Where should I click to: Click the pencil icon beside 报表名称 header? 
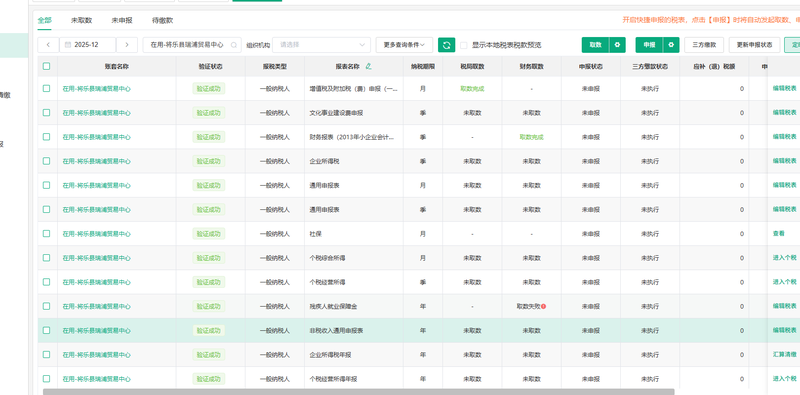tap(368, 66)
